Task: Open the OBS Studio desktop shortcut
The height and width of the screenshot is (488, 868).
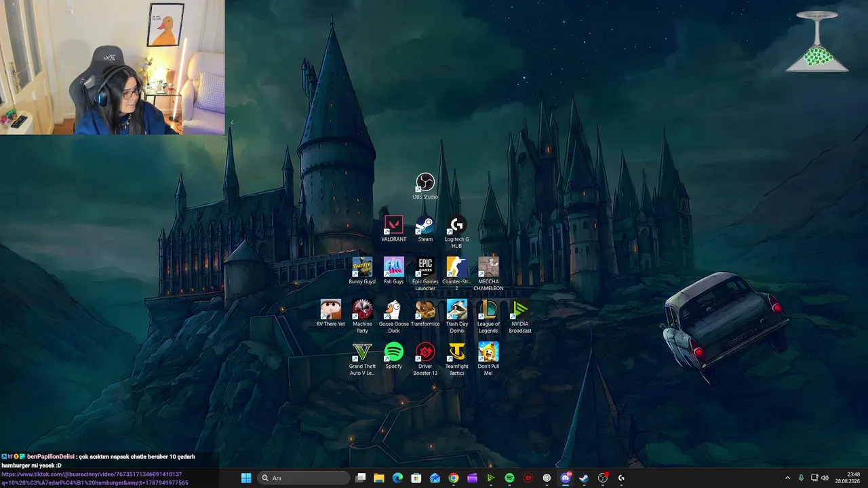Action: [x=425, y=186]
